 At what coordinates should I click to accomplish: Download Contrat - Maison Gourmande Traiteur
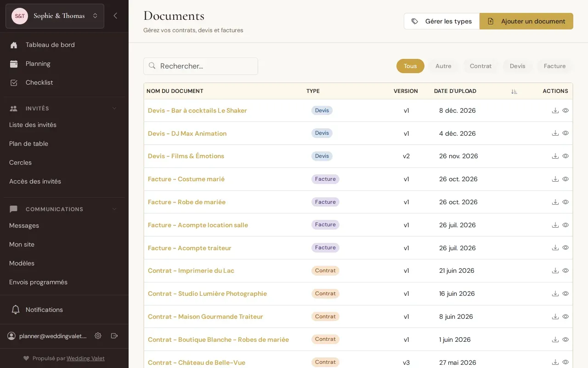[x=555, y=316]
